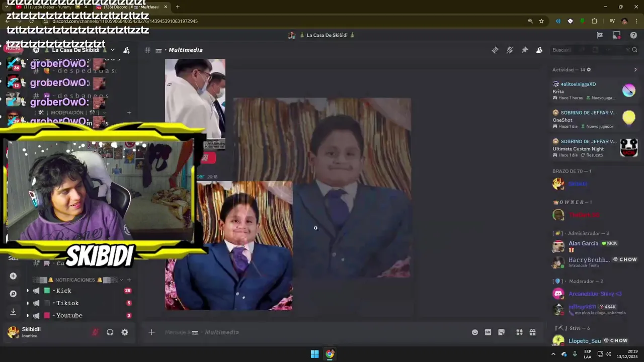644x362 pixels.
Task: Open the large boy in suit image
Action: [x=322, y=188]
